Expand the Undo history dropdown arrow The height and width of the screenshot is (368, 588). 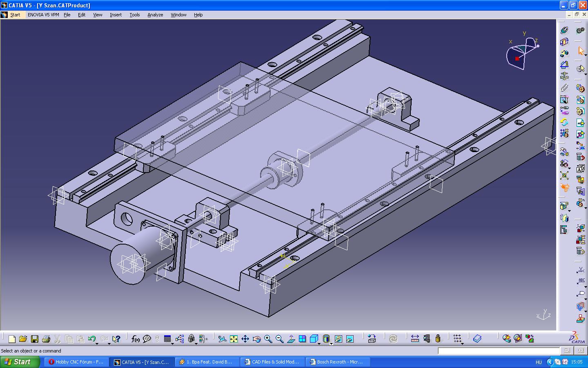[x=97, y=343]
